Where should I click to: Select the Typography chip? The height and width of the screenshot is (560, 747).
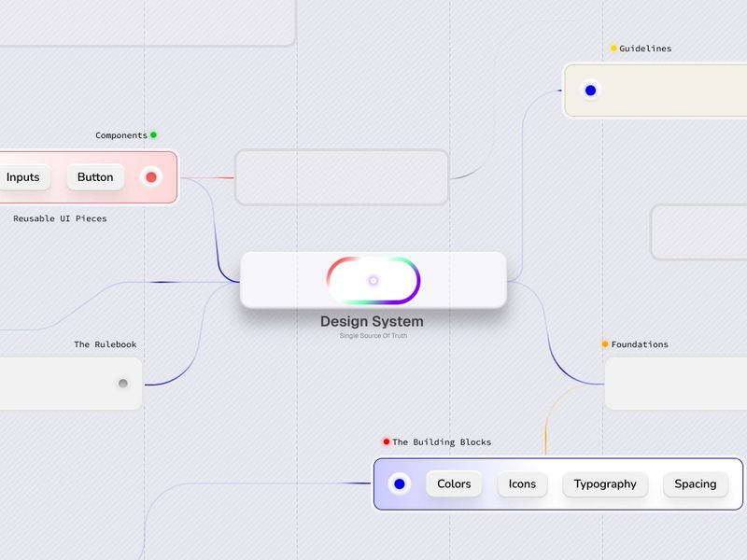pyautogui.click(x=605, y=484)
